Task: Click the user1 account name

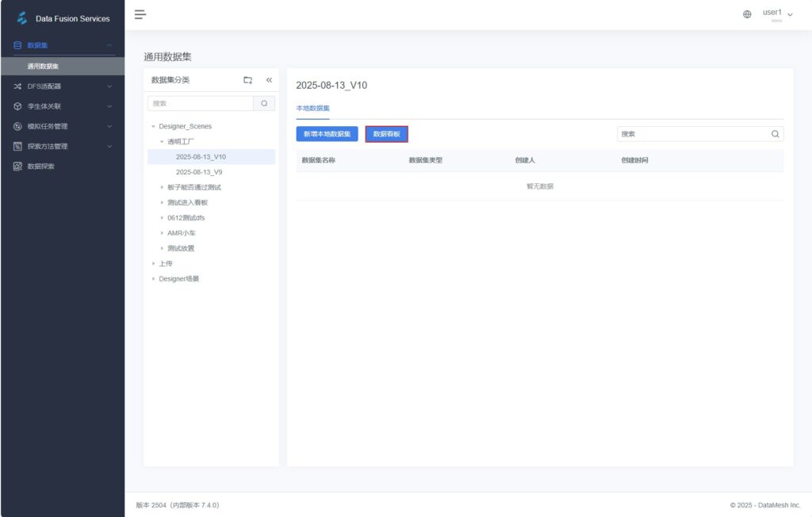Action: [772, 13]
